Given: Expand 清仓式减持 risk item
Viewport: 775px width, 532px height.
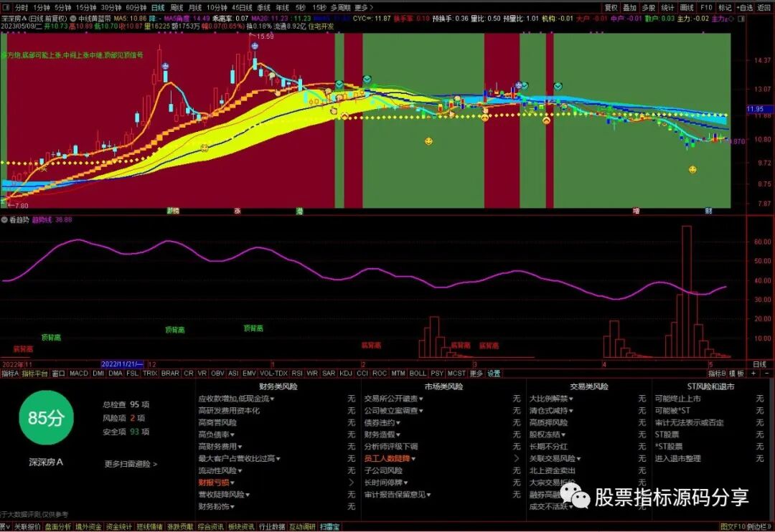Looking at the screenshot, I should pos(551,411).
